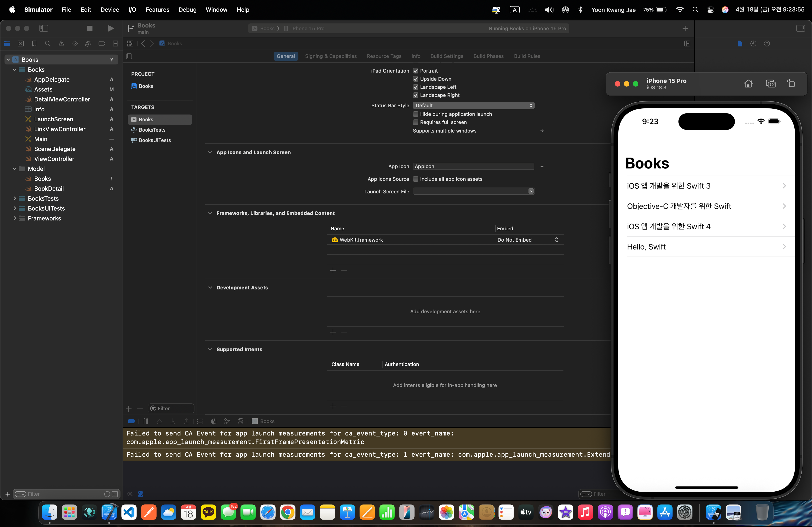The image size is (812, 527).
Task: Take a simulator screenshot with camera icon
Action: [x=771, y=84]
